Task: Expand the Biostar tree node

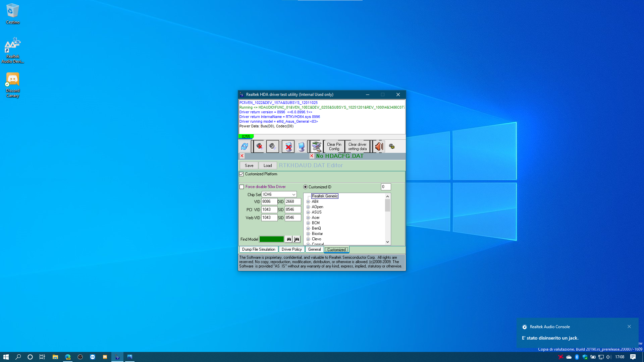Action: [x=308, y=234]
